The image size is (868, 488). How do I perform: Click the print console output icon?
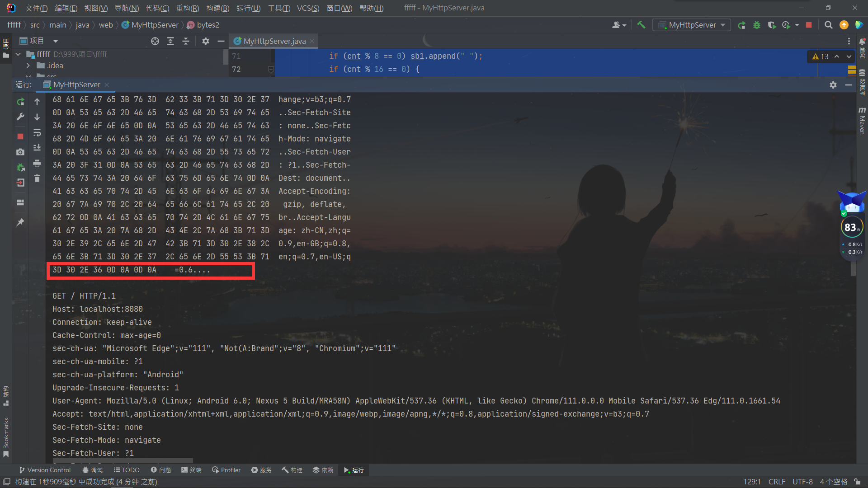pos(37,163)
